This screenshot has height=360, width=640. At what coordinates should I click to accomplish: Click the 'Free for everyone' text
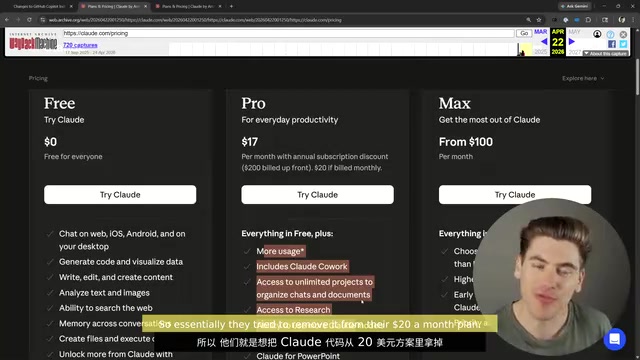click(x=73, y=157)
